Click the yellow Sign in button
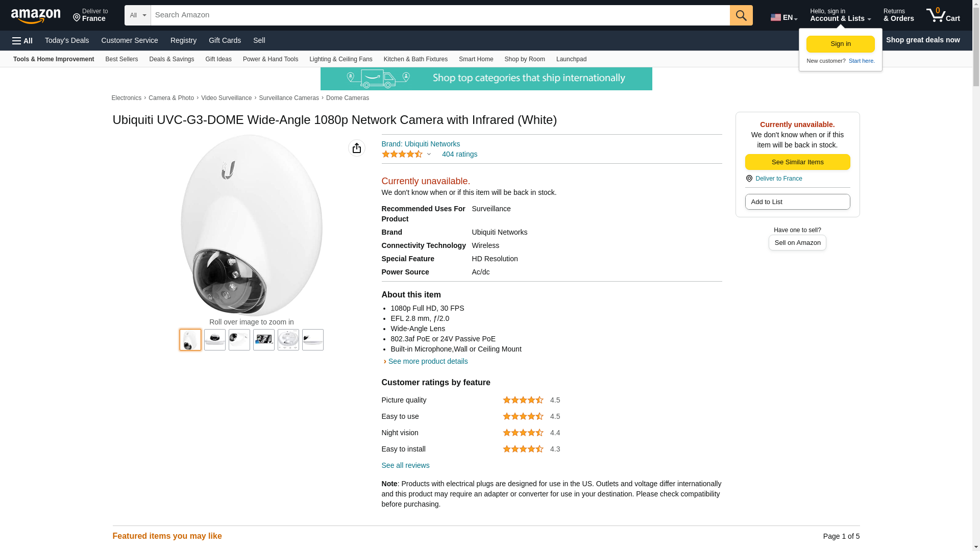This screenshot has height=551, width=980. pyautogui.click(x=840, y=44)
